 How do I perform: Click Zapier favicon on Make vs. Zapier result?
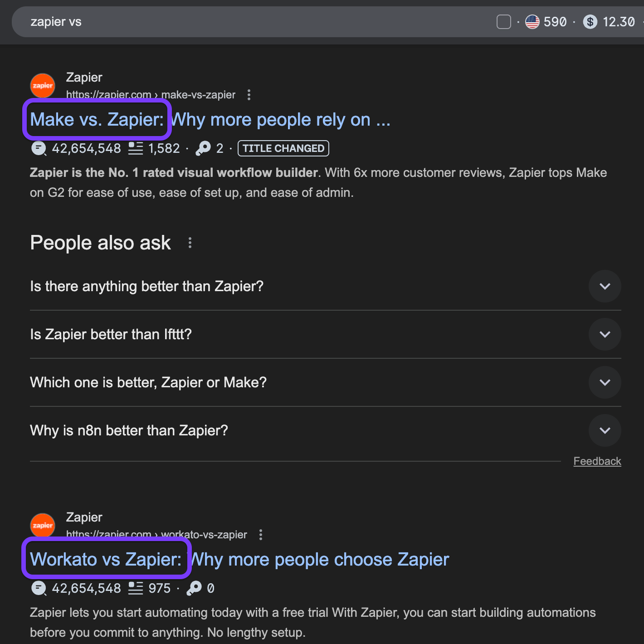[43, 86]
